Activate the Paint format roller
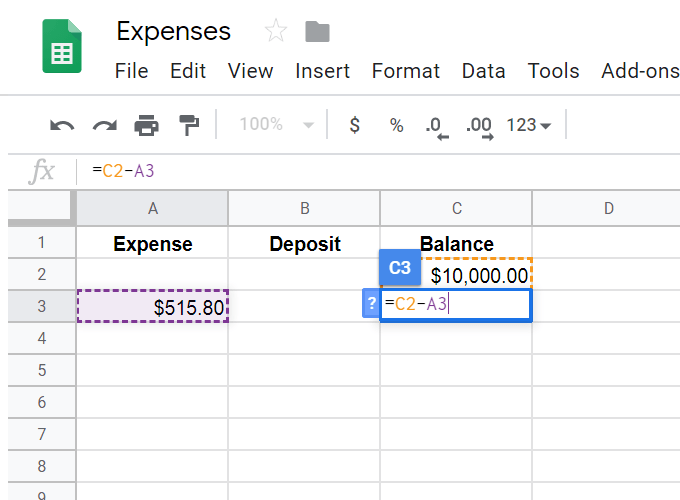This screenshot has width=680, height=500. pos(189,125)
